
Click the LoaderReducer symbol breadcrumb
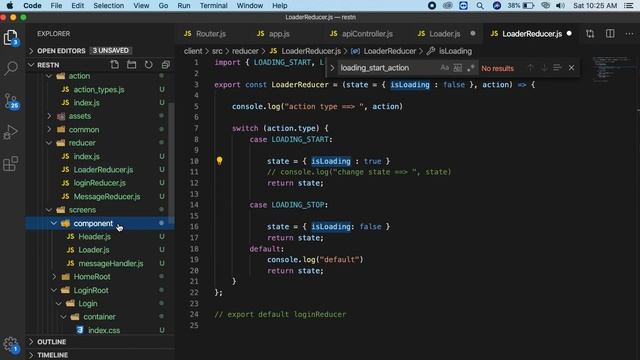click(x=389, y=51)
